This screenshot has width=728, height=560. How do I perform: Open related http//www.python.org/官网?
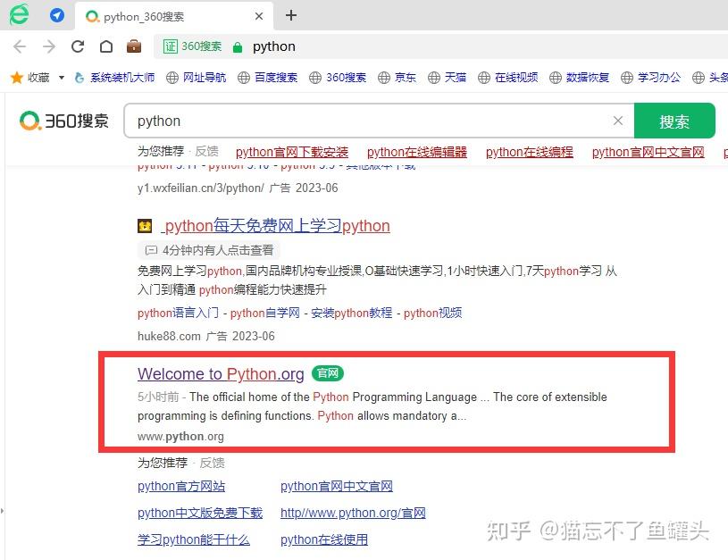tap(353, 513)
